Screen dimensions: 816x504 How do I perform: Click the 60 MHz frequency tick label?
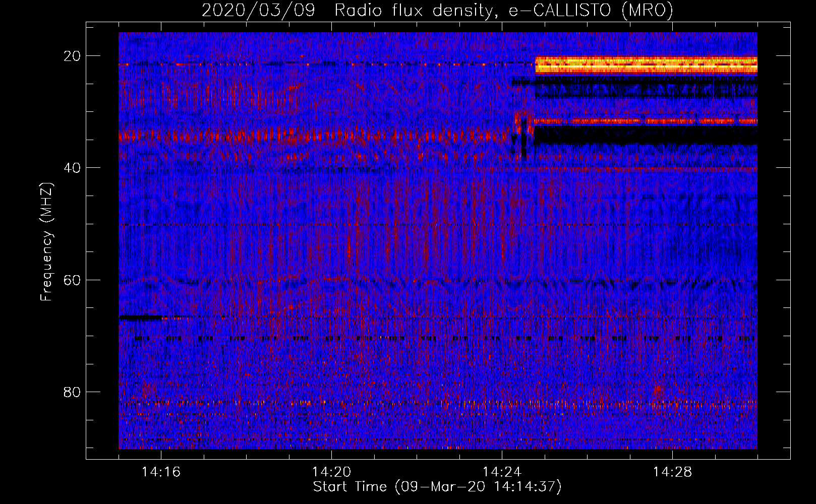[x=72, y=280]
